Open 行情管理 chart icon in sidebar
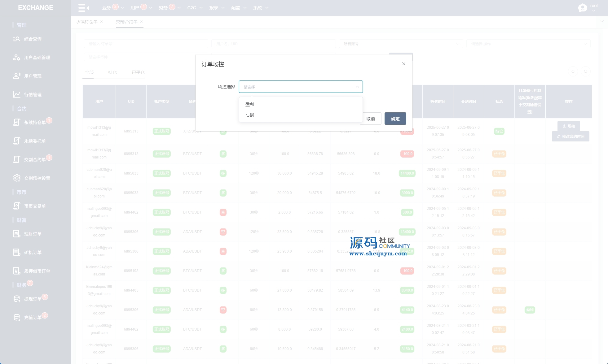Screen dimensions: 608x364 point(16,95)
